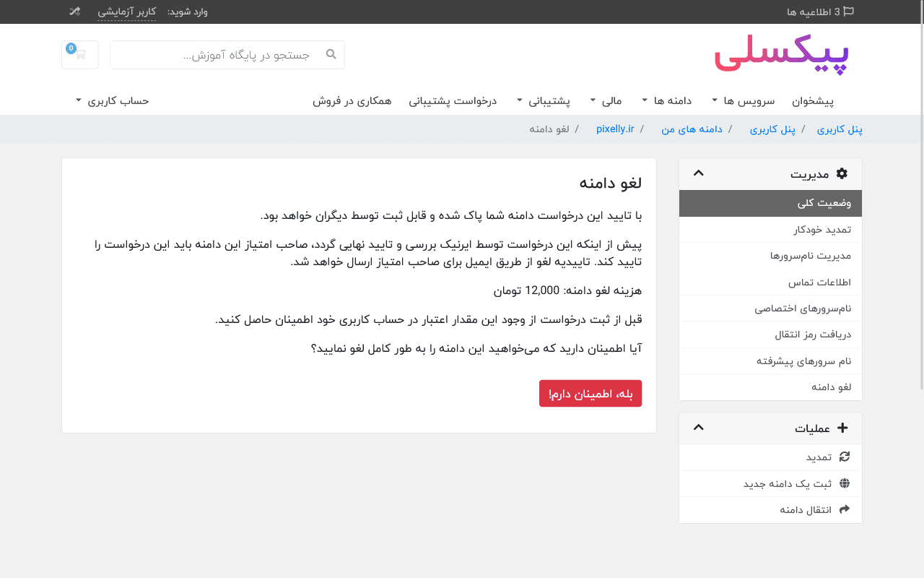
Task: Click the shuffle icon in top bar
Action: 74,12
